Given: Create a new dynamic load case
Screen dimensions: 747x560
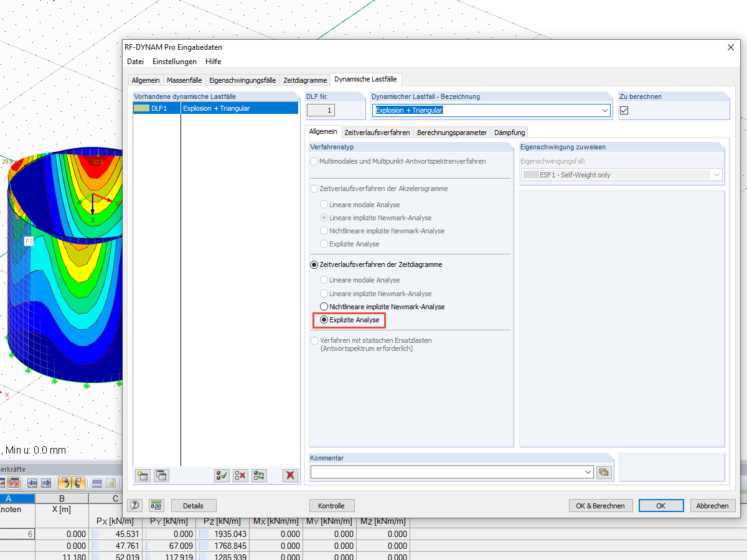Looking at the screenshot, I should (142, 475).
